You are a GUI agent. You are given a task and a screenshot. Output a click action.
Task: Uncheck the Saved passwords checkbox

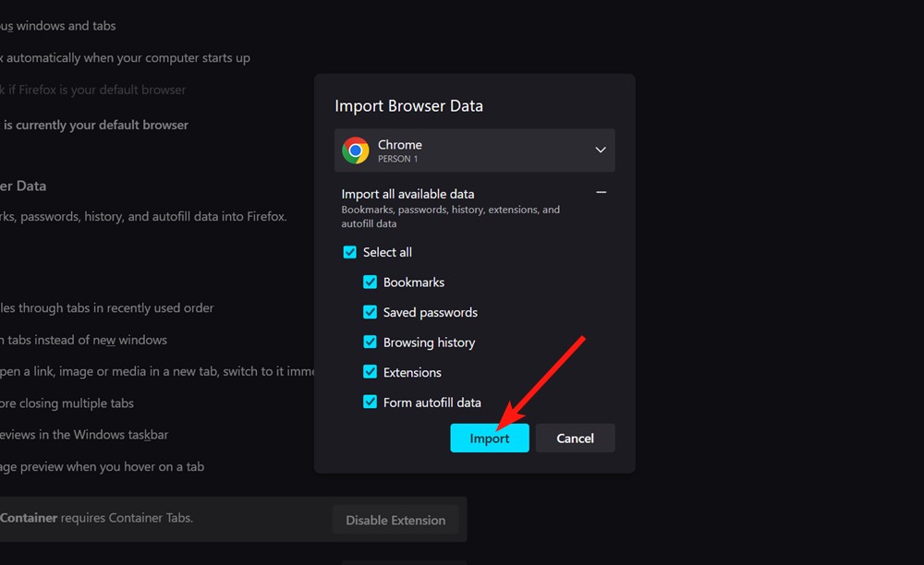click(x=370, y=312)
